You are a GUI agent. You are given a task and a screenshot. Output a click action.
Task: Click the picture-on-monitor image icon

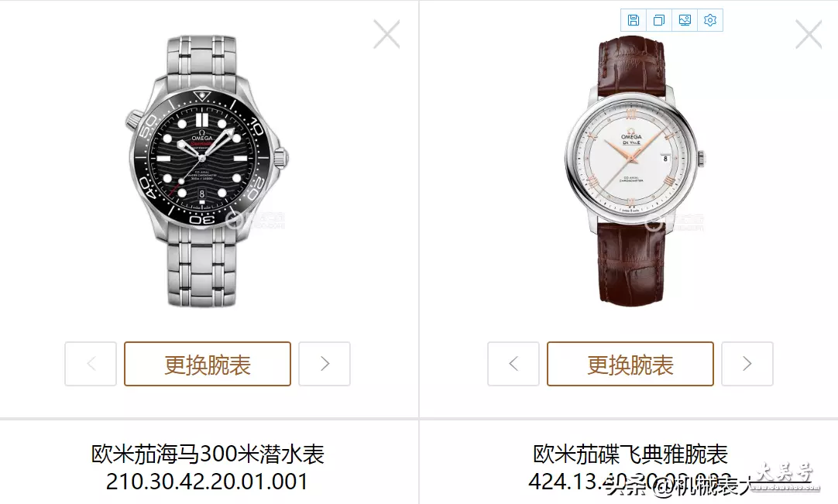pyautogui.click(x=685, y=20)
